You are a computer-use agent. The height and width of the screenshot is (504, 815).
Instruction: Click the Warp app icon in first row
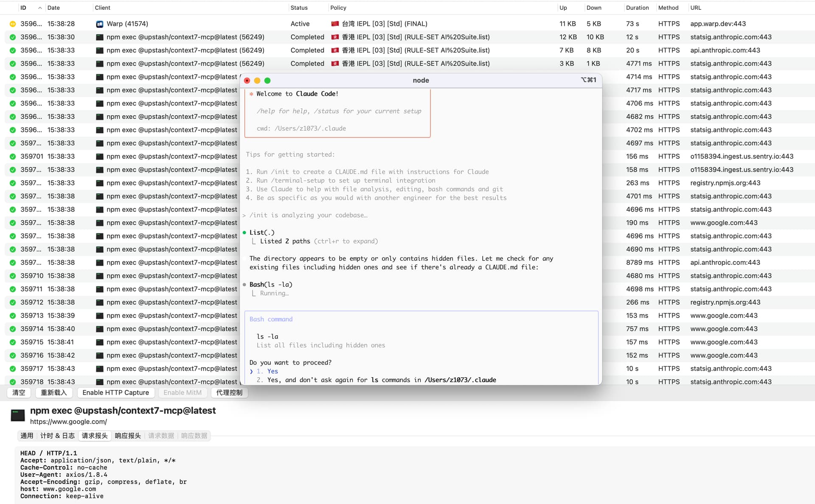(100, 24)
